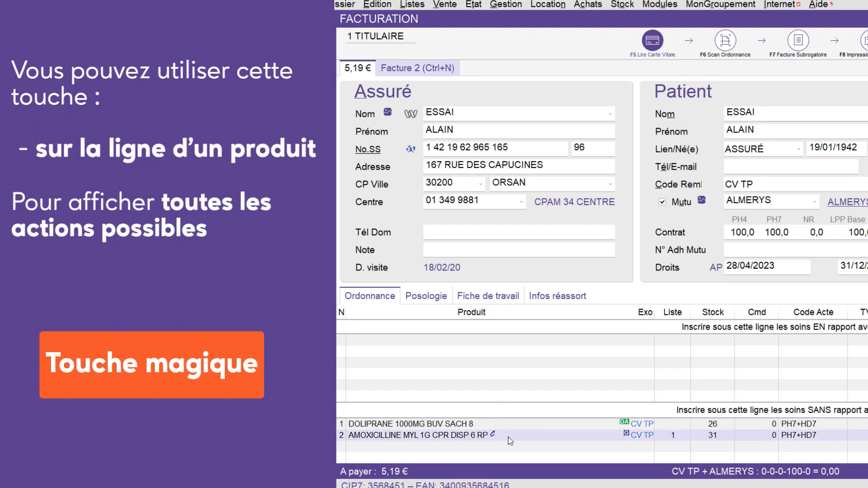Select the Facture 2 (Ctrl+N) tab
868x488 pixels.
coord(417,68)
